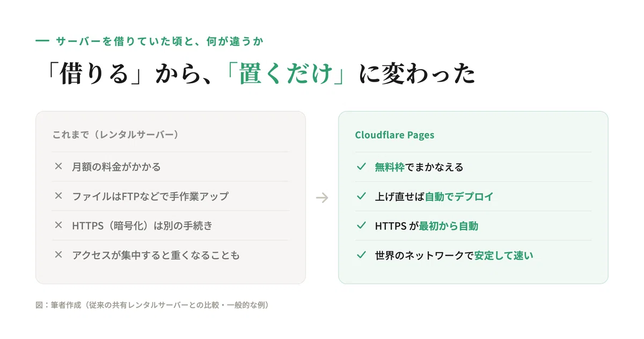Click the X icon beside ファイルはFTPなどで手作業アップ
The image size is (644, 339).
(x=58, y=196)
